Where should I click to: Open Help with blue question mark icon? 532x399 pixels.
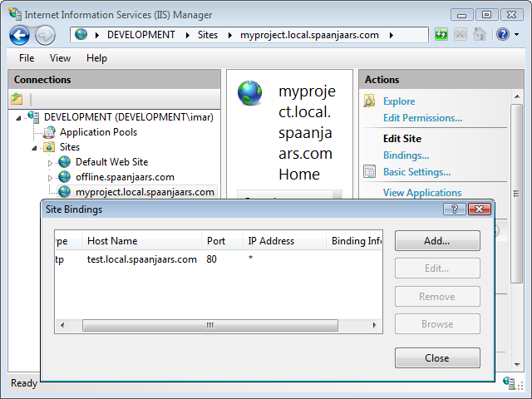click(503, 35)
